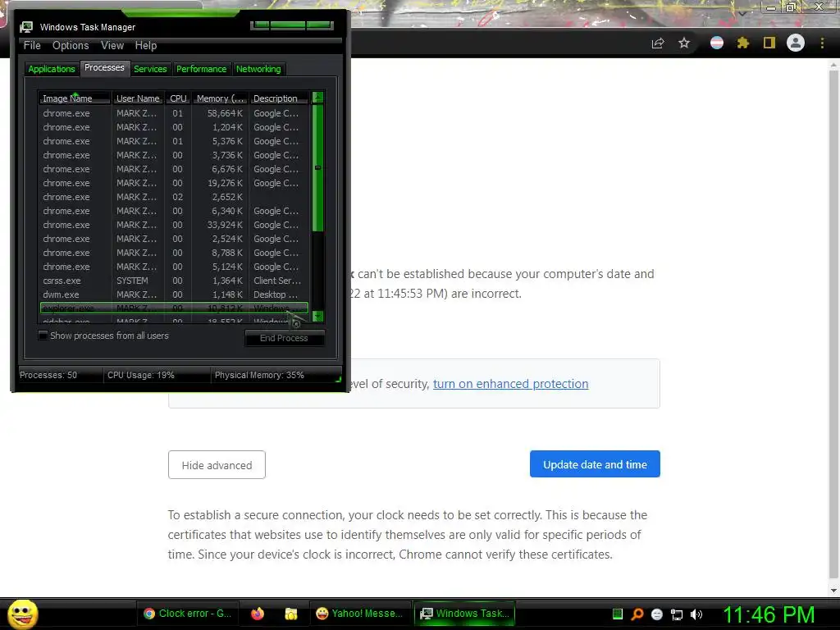The height and width of the screenshot is (630, 840).
Task: Select the chrome.exe row using 33,924 K
Action: (x=174, y=225)
